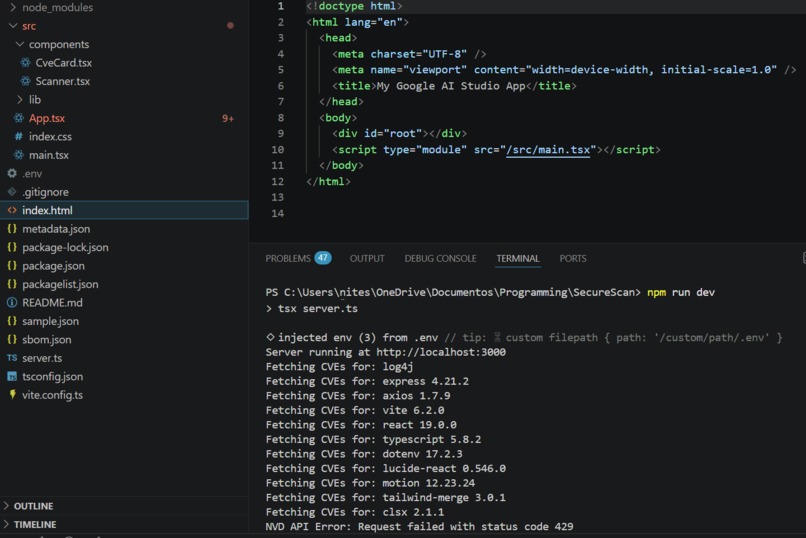Screen dimensions: 806x538
Task: Click the package-lock.json braces icon
Action: [12, 247]
